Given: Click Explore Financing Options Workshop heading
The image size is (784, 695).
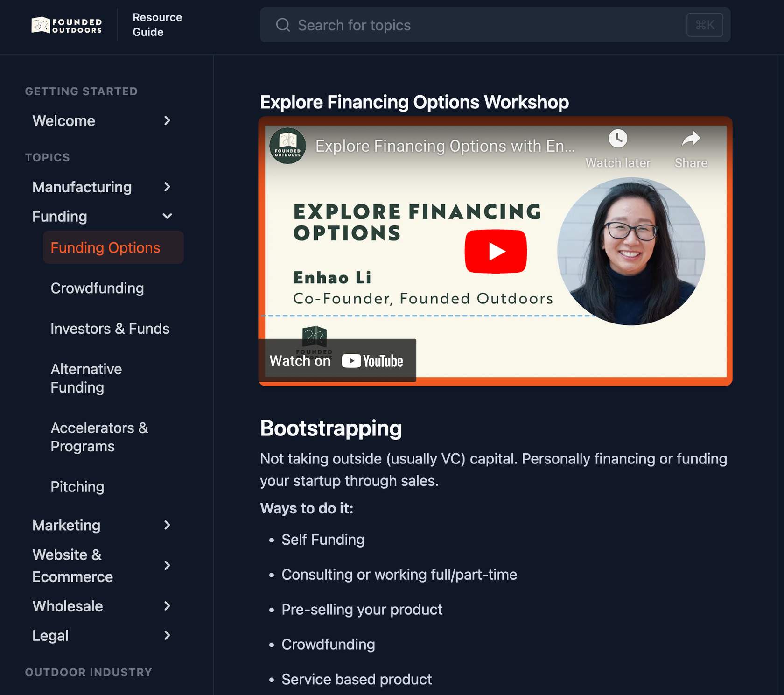Looking at the screenshot, I should point(414,102).
